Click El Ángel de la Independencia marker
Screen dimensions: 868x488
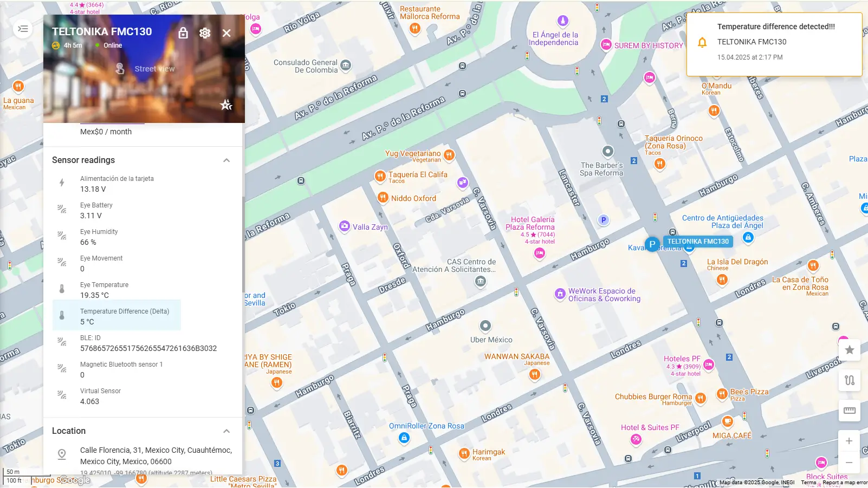tap(563, 21)
